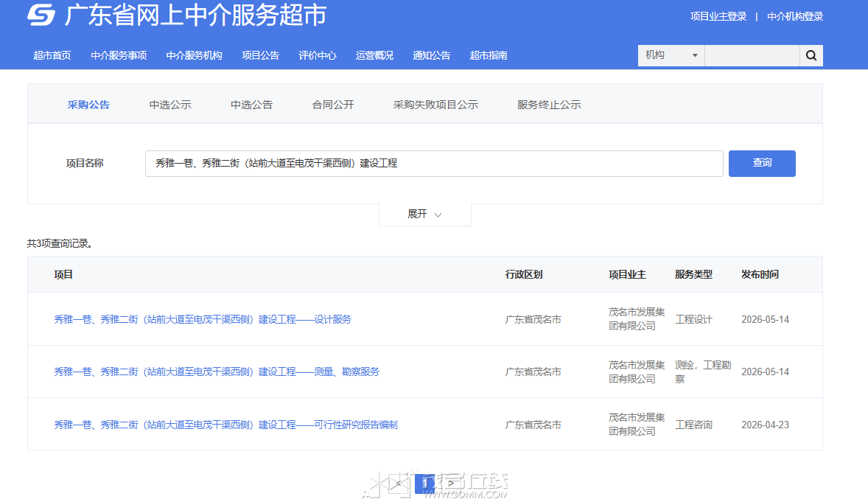Click the site title 广东省网上中介服务超市
Viewport: 868px width, 502px height.
195,15
